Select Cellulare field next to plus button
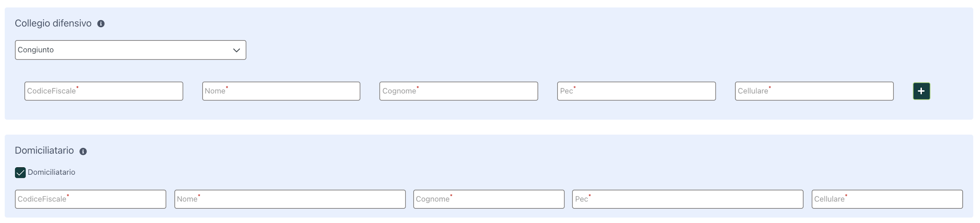The width and height of the screenshot is (980, 223). (814, 91)
